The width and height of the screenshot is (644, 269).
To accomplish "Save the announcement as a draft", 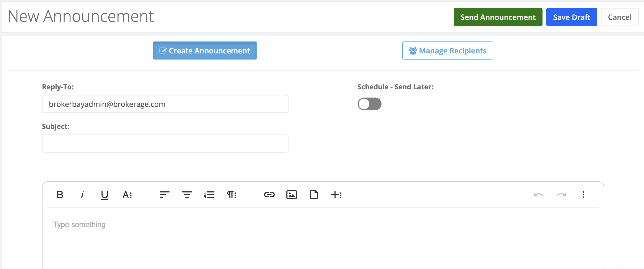I will click(x=572, y=17).
